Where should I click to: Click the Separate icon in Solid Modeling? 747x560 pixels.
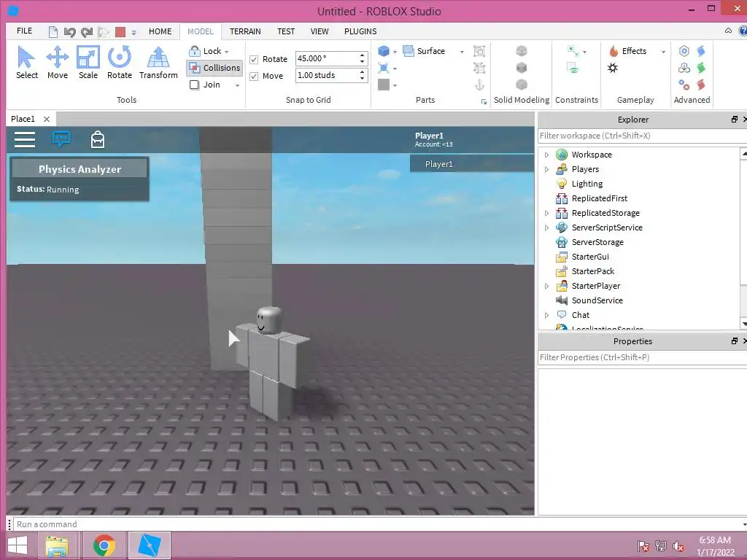tap(522, 85)
